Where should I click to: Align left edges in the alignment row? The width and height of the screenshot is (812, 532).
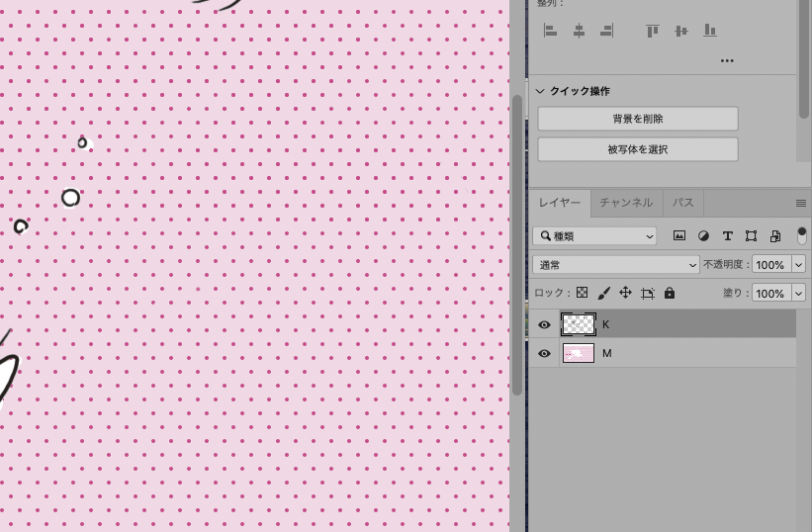pyautogui.click(x=550, y=32)
